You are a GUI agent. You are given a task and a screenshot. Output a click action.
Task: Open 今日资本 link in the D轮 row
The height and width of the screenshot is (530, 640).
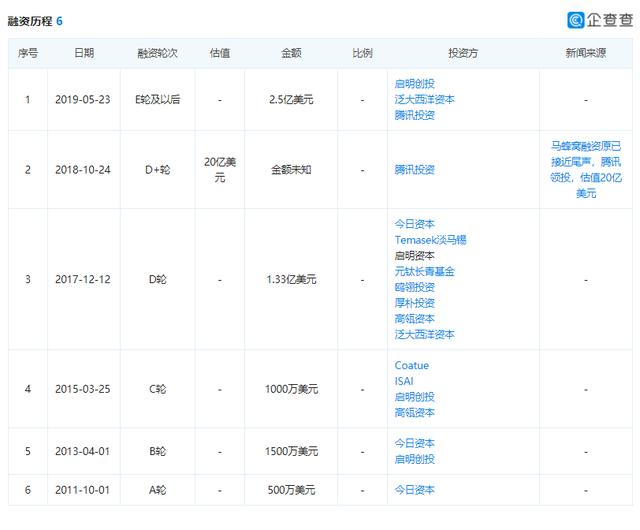tap(414, 224)
